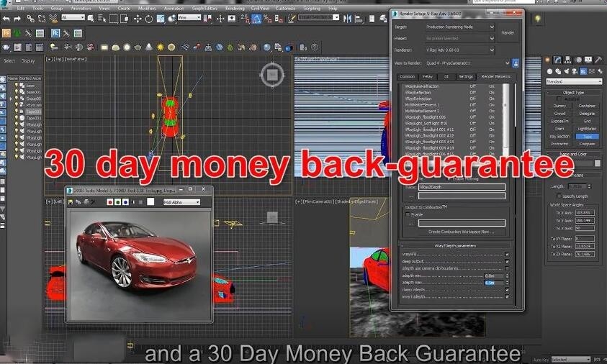The width and height of the screenshot is (607, 364).
Task: Open the View to Render dropdown
Action: (467, 63)
